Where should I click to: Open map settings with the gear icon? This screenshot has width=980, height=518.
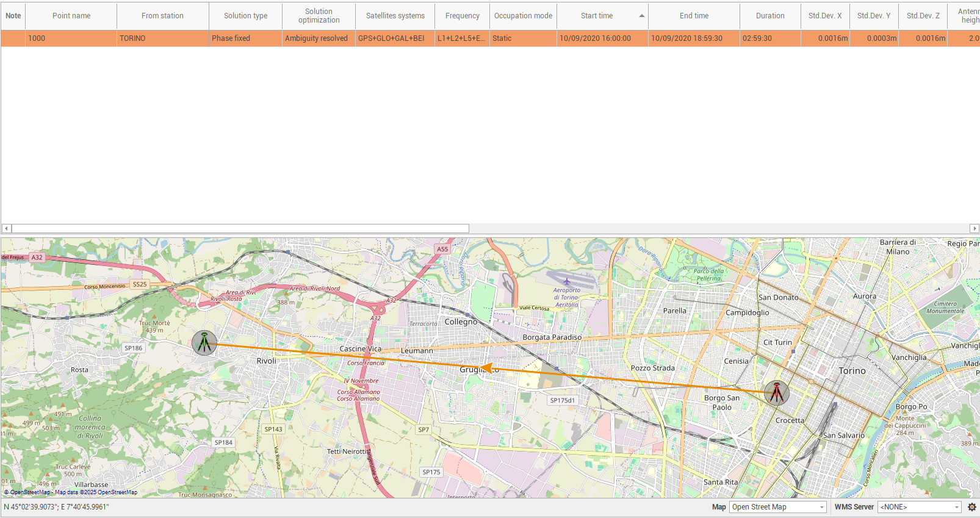point(971,507)
